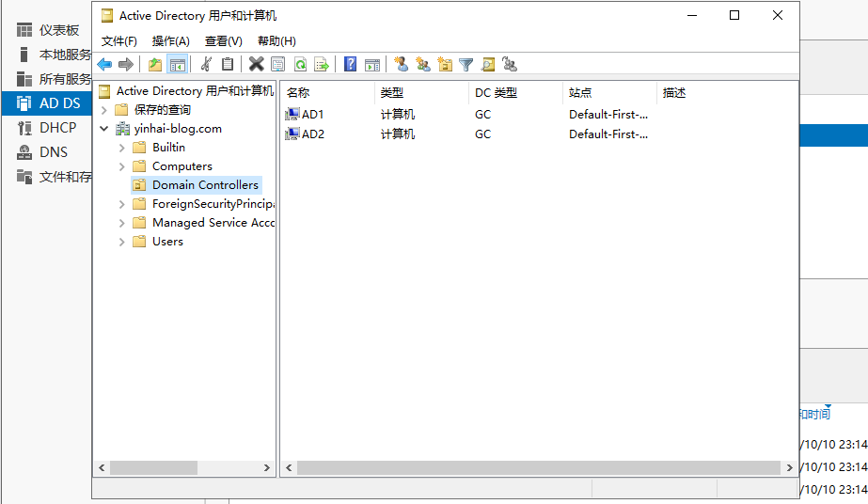Click the DNS sidebar icon in Server Manager

[x=24, y=152]
